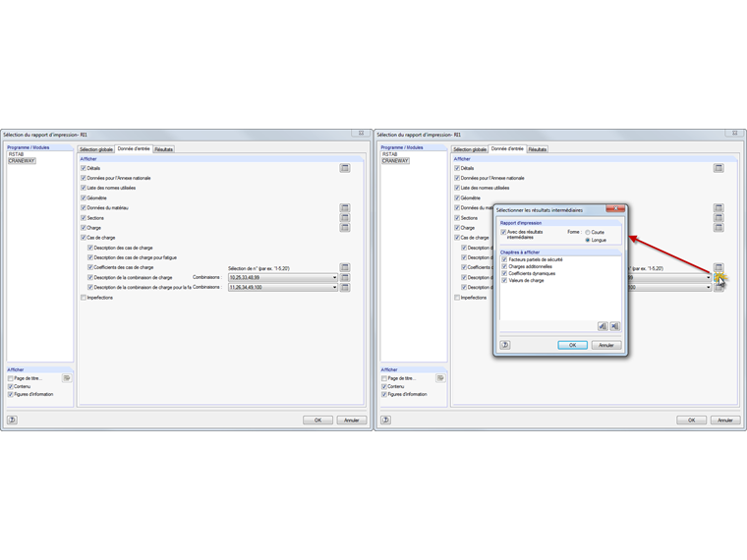Screen dimensions: 747x560
Task: Enable Imperfections checkbox in left window
Action: pos(84,298)
